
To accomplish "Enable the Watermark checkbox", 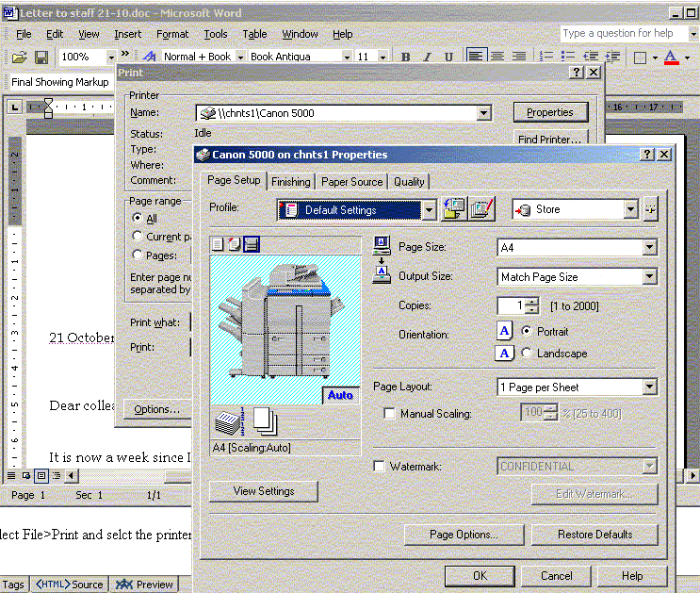I will pyautogui.click(x=379, y=466).
